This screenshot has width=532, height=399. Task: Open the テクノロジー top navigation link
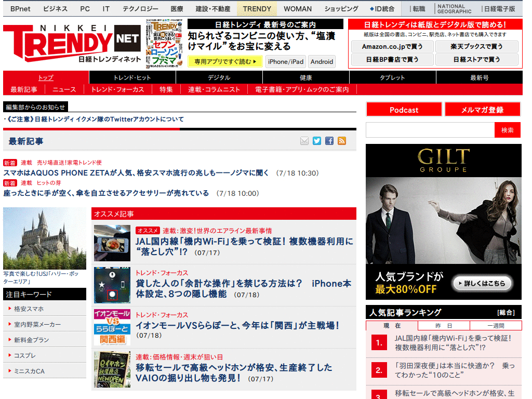pos(140,9)
